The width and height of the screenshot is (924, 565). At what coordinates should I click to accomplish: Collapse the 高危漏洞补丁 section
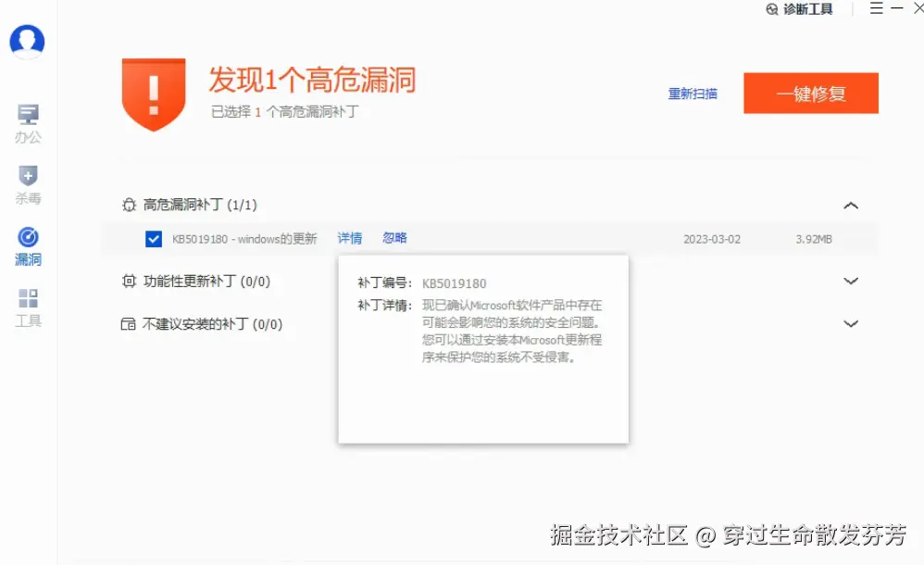[851, 206]
